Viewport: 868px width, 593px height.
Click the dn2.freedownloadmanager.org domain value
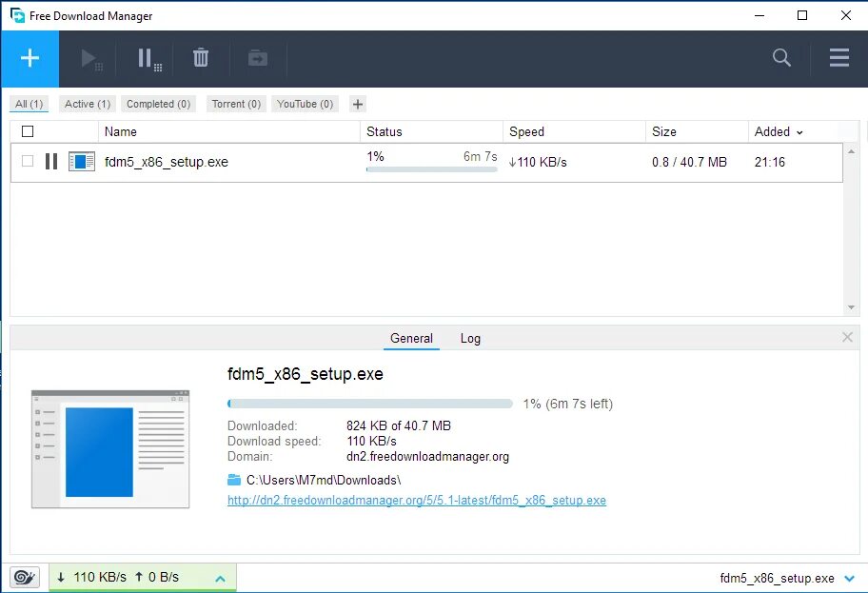click(x=428, y=457)
